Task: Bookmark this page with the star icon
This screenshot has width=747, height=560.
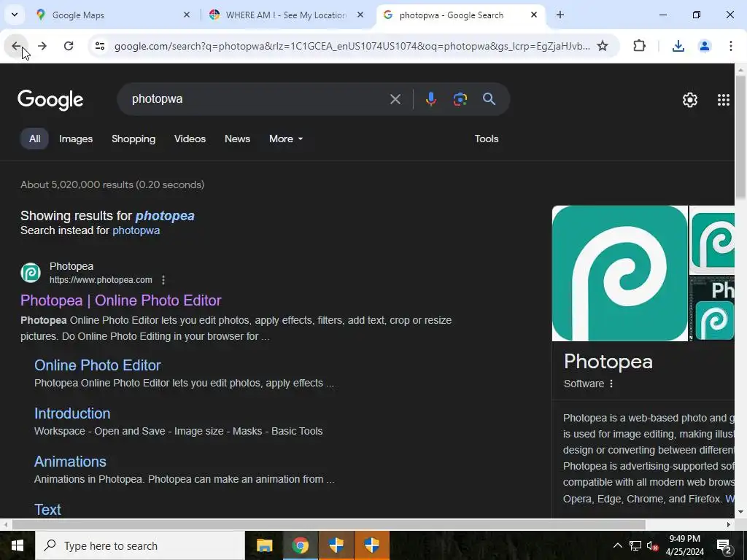Action: [603, 46]
